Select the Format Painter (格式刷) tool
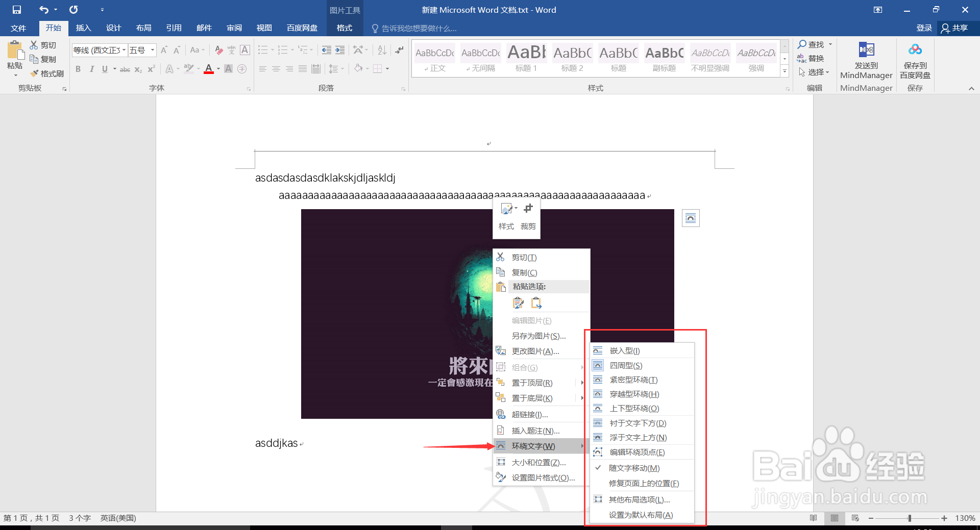This screenshot has height=530, width=980. [51, 73]
